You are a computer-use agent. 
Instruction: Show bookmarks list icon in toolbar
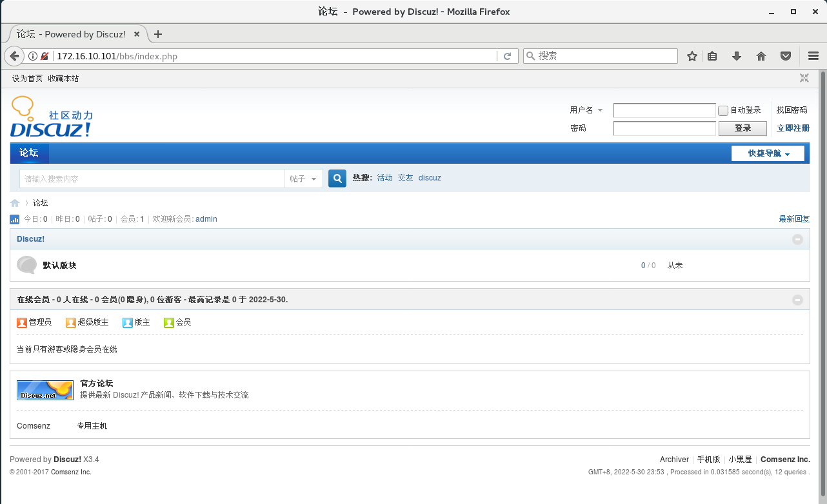(712, 56)
